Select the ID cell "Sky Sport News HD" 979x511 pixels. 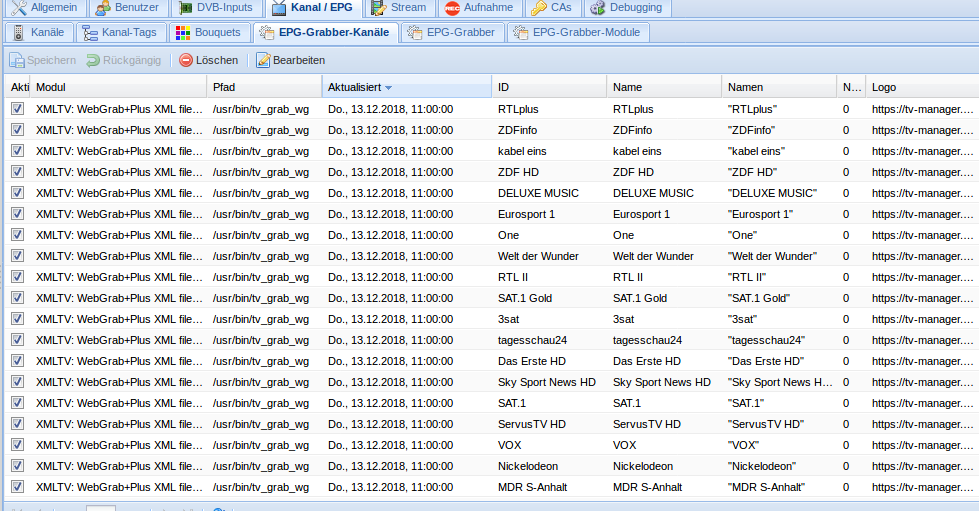pyautogui.click(x=547, y=382)
